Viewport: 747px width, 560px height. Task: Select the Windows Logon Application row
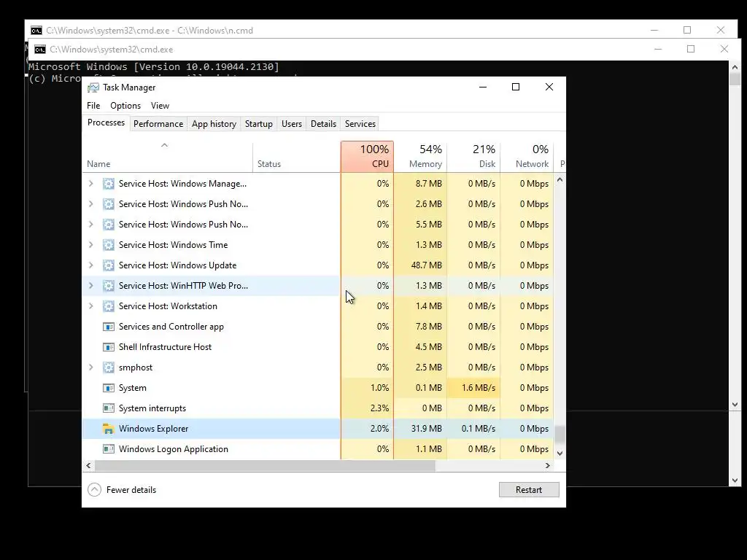[x=318, y=449]
